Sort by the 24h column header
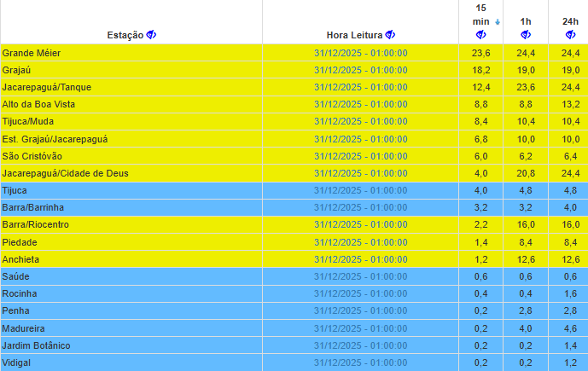The width and height of the screenshot is (588, 371). pyautogui.click(x=570, y=21)
